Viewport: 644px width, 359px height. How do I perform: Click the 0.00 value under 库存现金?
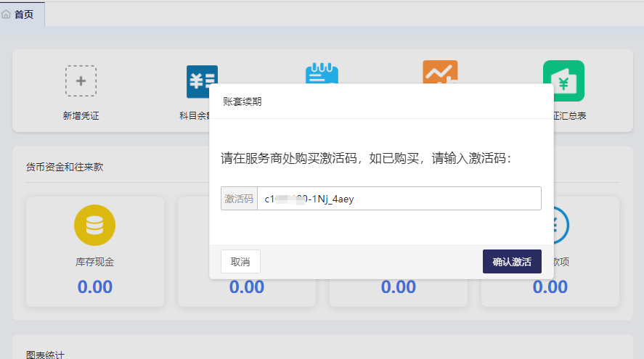pos(95,286)
